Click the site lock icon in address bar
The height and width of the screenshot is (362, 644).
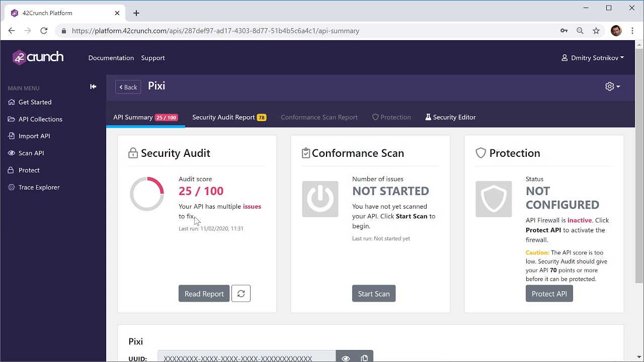[63, 31]
